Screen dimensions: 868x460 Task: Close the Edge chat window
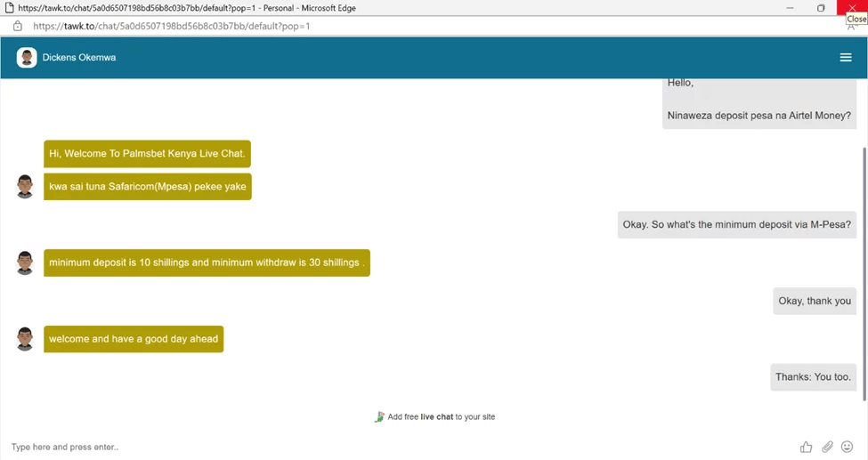[x=852, y=7]
